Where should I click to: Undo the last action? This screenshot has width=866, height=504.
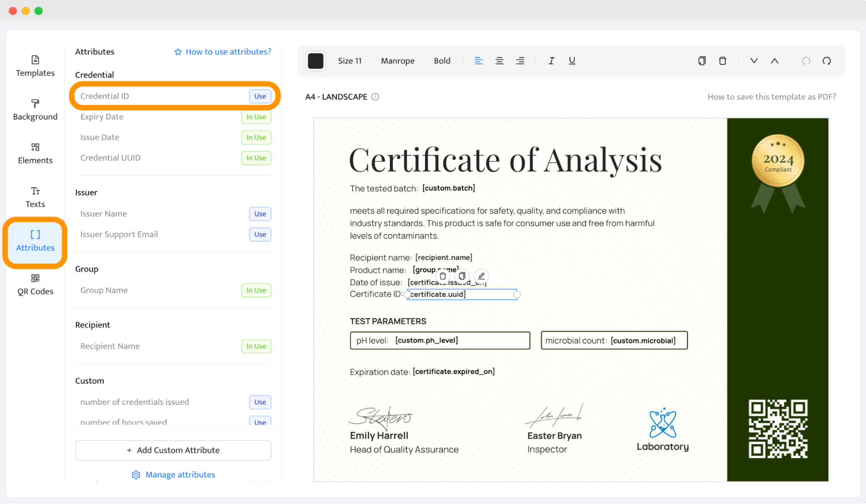pyautogui.click(x=806, y=61)
